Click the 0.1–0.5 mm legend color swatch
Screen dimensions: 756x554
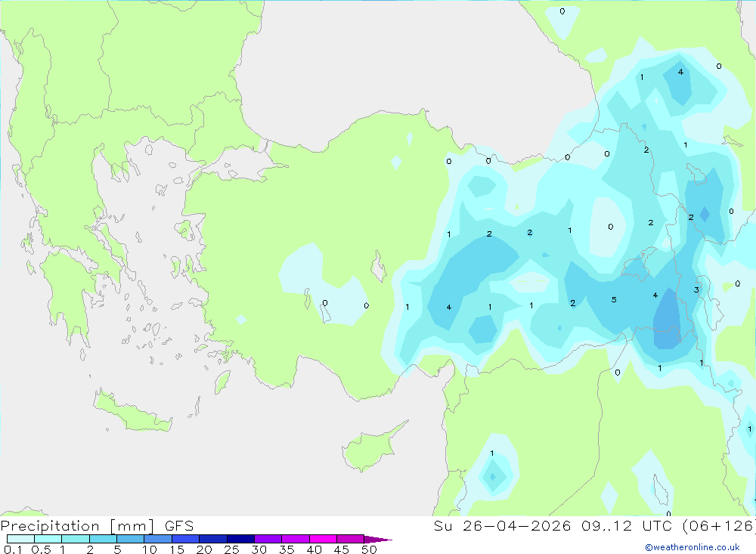(x=20, y=539)
